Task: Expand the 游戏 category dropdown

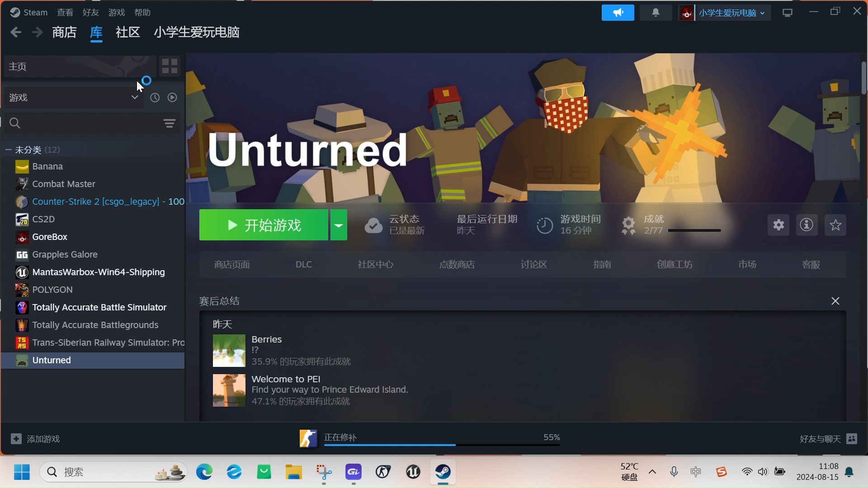Action: (x=134, y=98)
